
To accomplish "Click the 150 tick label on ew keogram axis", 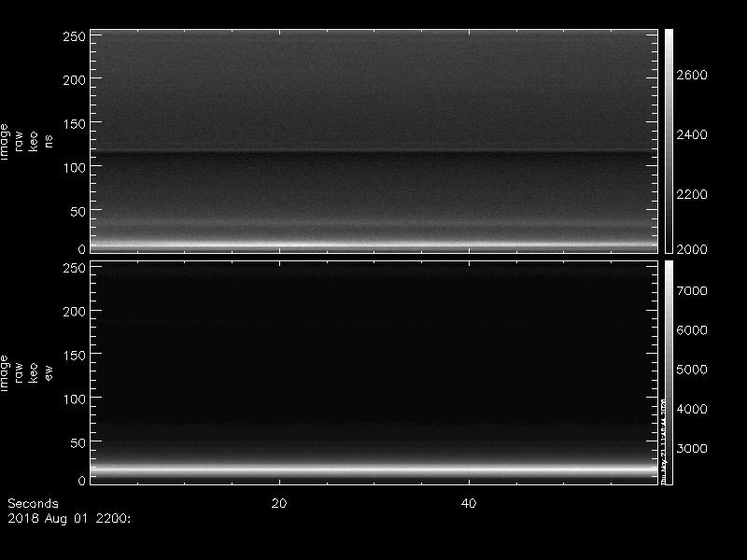I will tap(74, 356).
